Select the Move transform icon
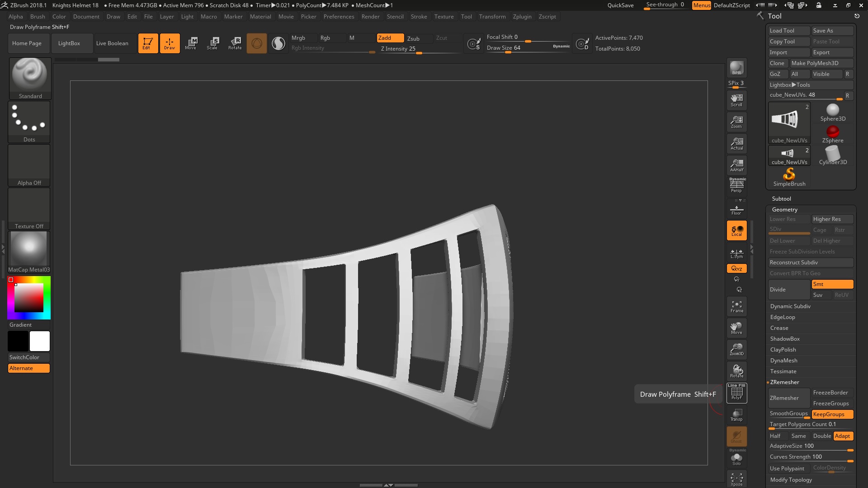Image resolution: width=868 pixels, height=488 pixels. point(191,43)
